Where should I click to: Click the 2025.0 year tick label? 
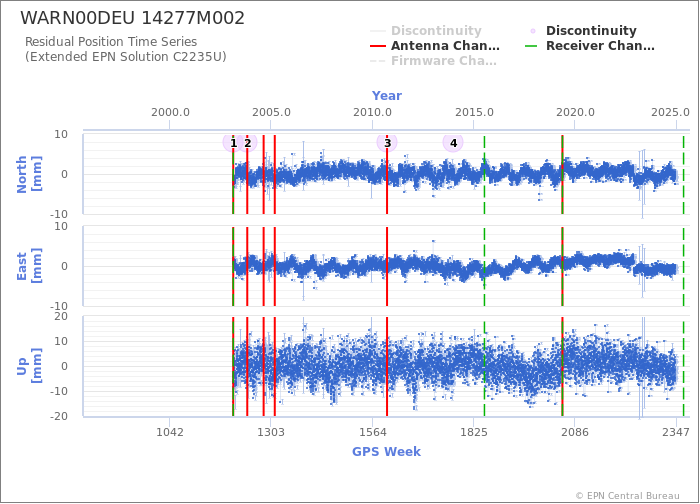(670, 112)
